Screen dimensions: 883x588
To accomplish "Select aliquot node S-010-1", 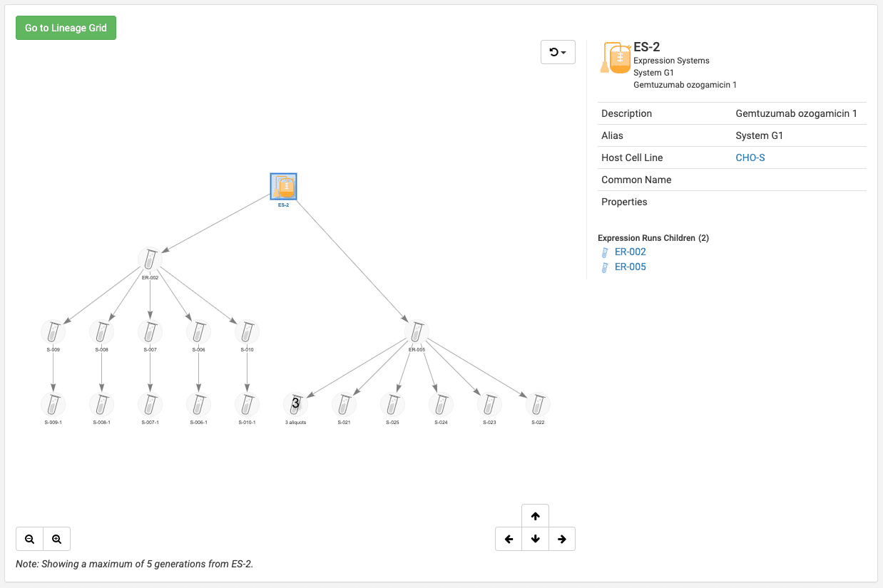I will point(247,405).
